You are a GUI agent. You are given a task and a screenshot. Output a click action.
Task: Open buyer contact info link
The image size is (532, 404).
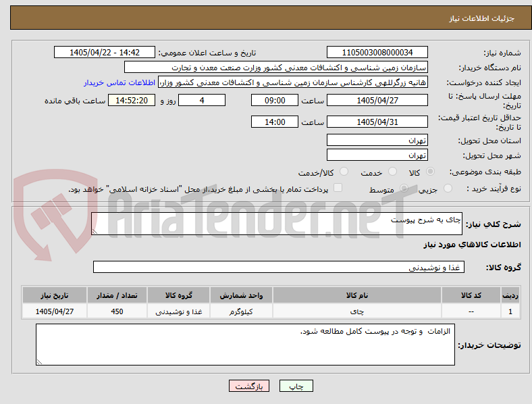(119, 82)
